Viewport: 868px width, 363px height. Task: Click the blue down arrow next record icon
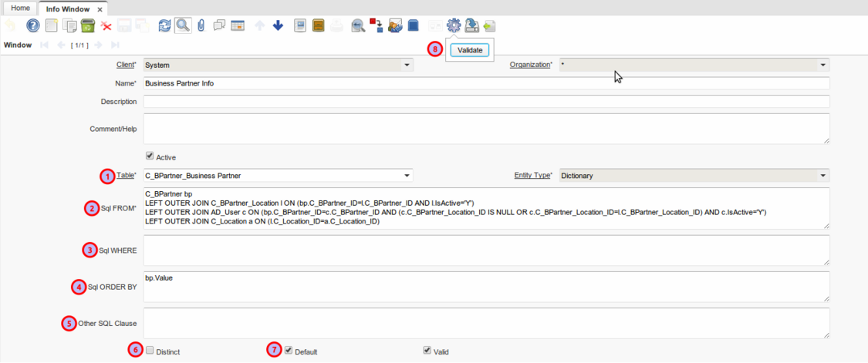tap(278, 26)
